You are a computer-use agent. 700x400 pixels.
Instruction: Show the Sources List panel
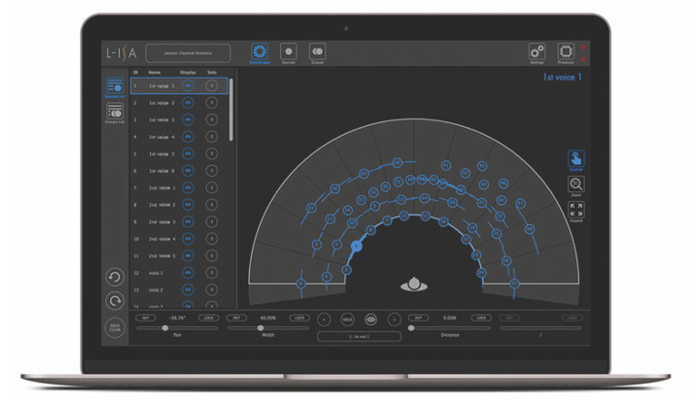pos(115,87)
